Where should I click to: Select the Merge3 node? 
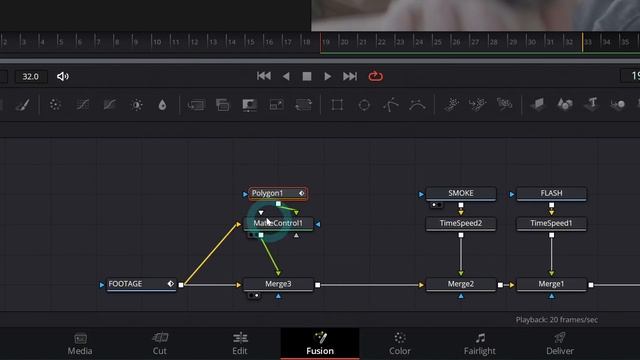pyautogui.click(x=278, y=284)
